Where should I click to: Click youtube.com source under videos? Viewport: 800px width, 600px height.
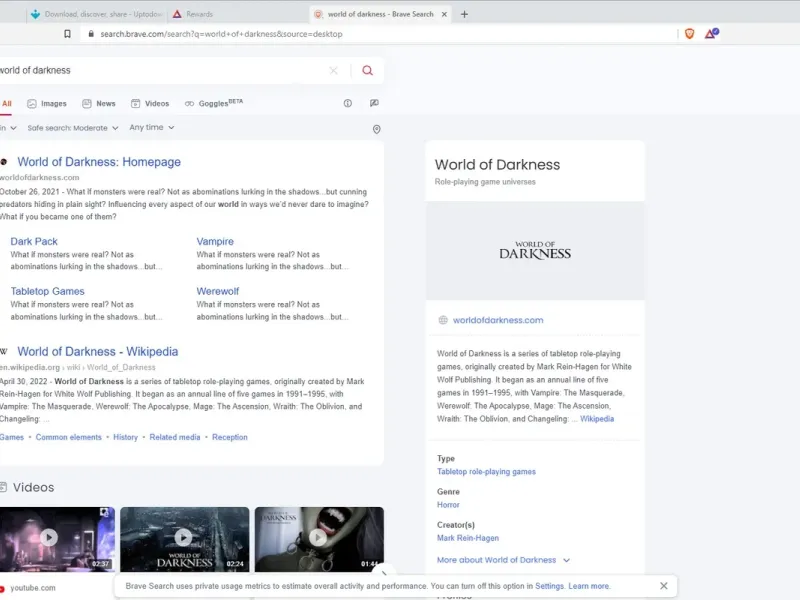tap(33, 588)
